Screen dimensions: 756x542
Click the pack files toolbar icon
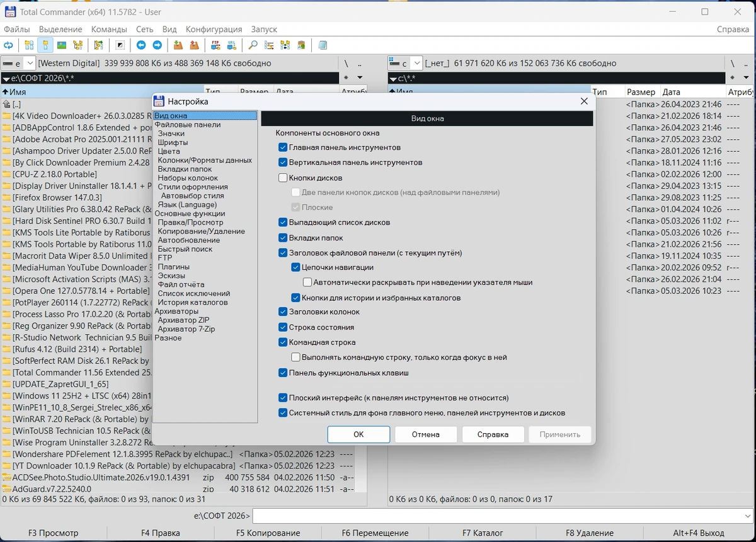178,45
